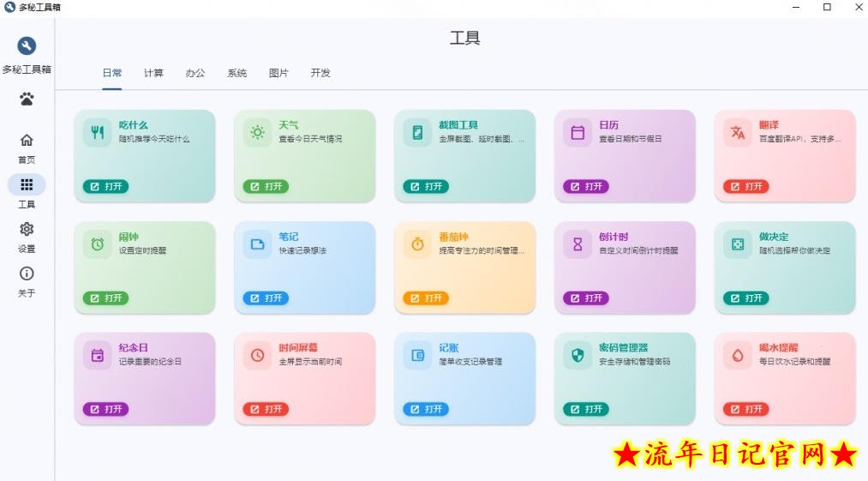Click the alarm clock icon on 闹钟 card
The image size is (868, 481).
pyautogui.click(x=98, y=244)
